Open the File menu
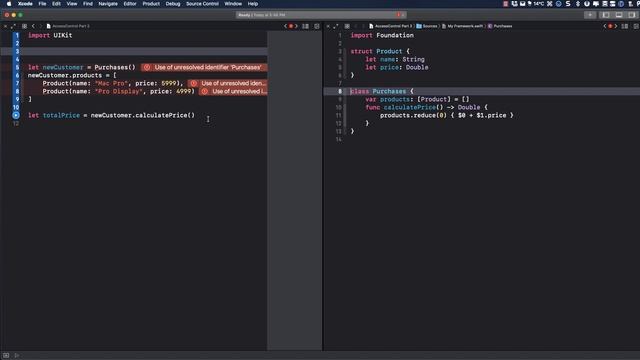640x360 pixels. 42,4
